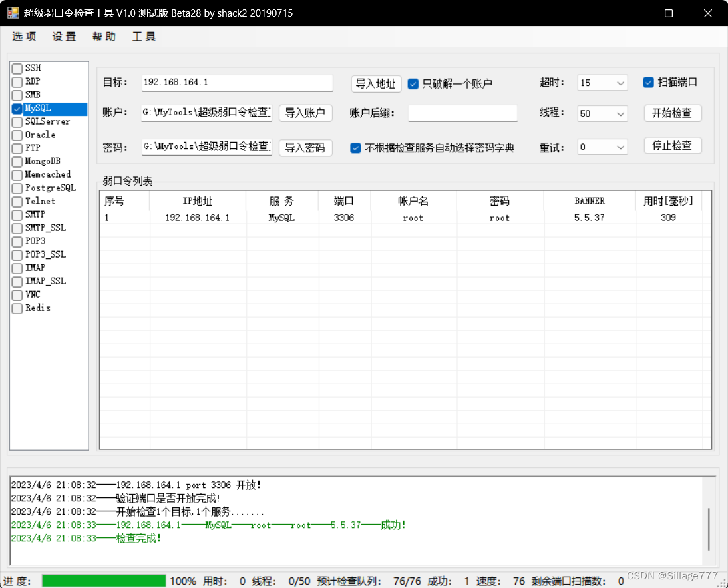Enable the Oracle service checkbox

click(x=17, y=135)
